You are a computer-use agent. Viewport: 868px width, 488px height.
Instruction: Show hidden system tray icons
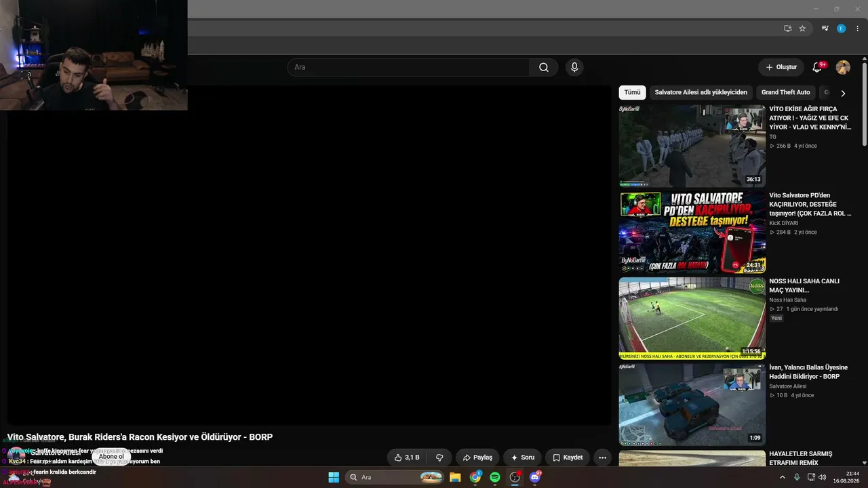(x=782, y=477)
